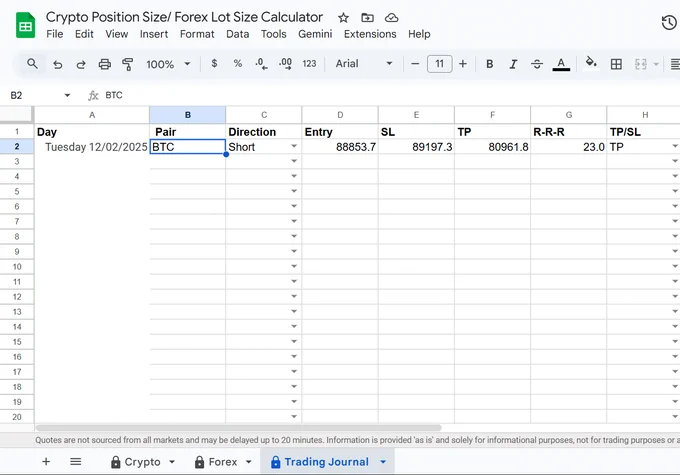Click the move to folder icon
The width and height of the screenshot is (680, 475).
(367, 18)
